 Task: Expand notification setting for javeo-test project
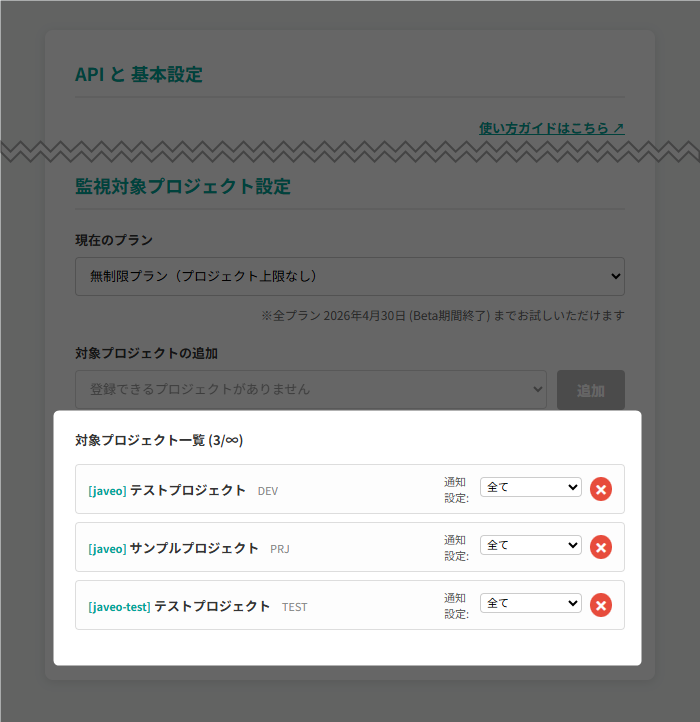click(530, 603)
